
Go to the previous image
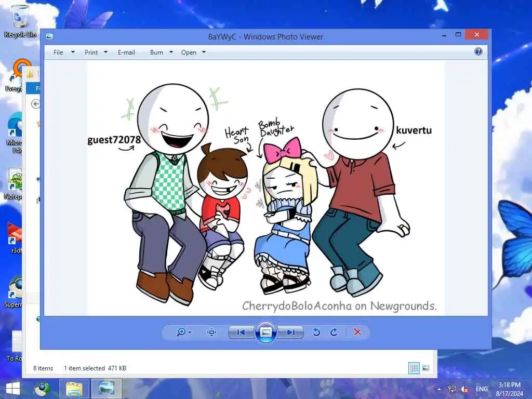click(x=241, y=332)
